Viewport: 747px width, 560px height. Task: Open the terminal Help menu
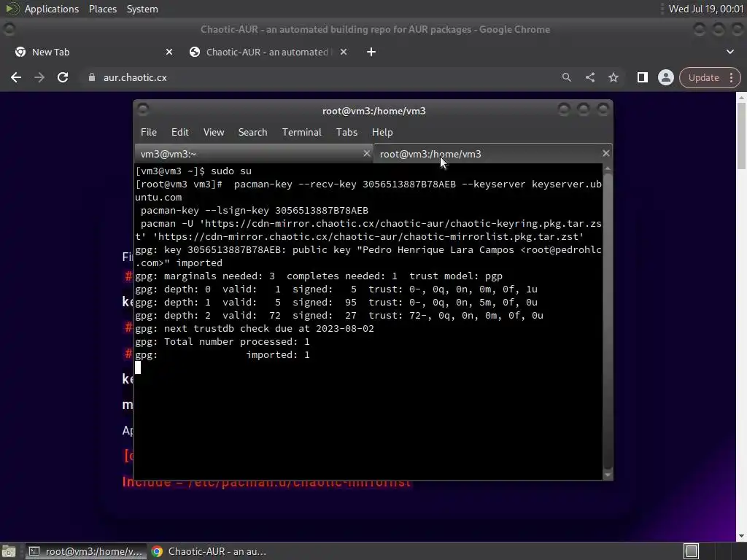click(382, 133)
